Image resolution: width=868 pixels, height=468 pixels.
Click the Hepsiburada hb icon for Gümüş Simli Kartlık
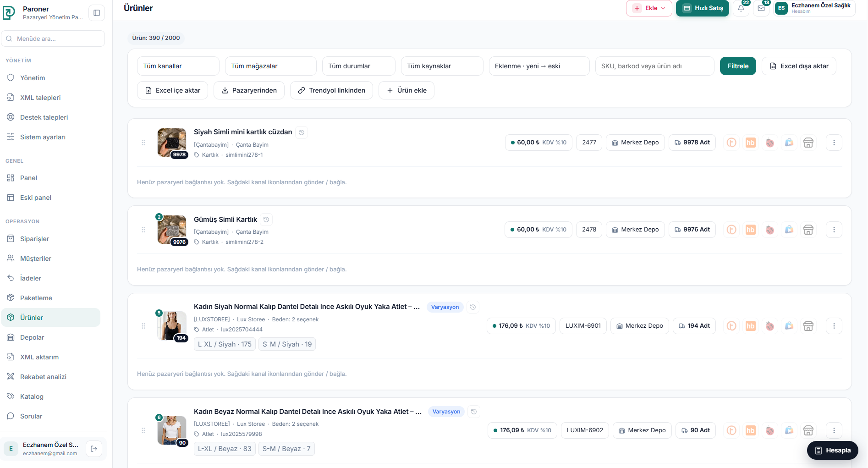[751, 230]
